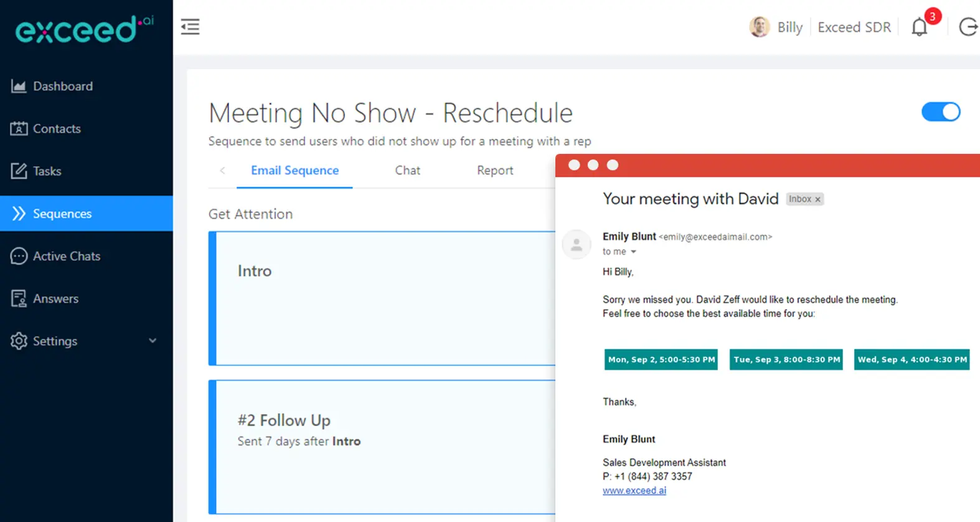Click the middle dot in email window header
This screenshot has width=980, height=522.
tap(593, 165)
